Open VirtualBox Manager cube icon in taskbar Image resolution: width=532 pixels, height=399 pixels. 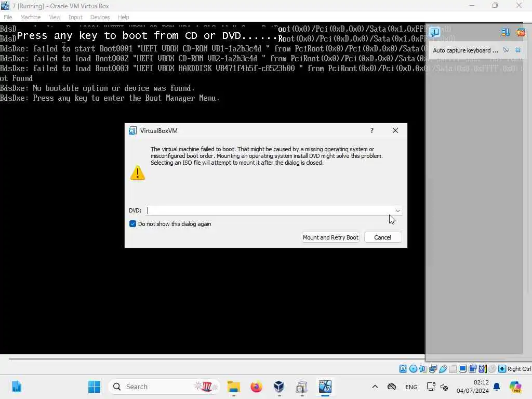[x=279, y=387]
